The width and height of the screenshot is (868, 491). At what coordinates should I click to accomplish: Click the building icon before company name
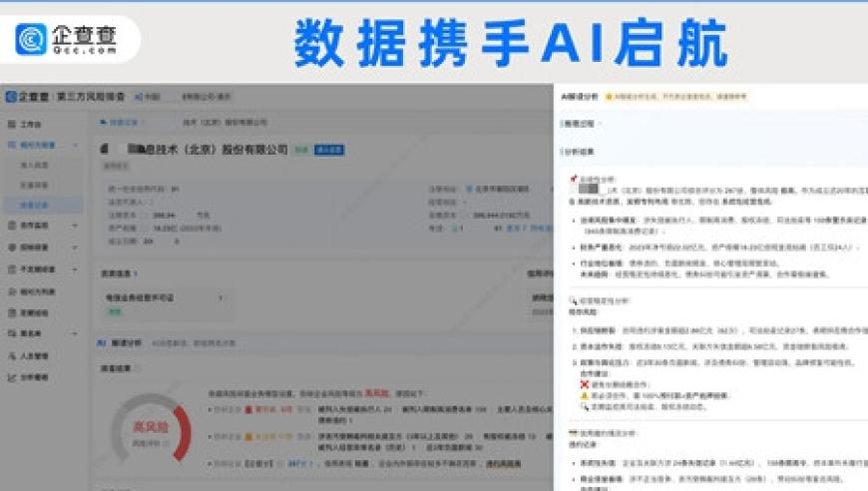click(x=105, y=149)
